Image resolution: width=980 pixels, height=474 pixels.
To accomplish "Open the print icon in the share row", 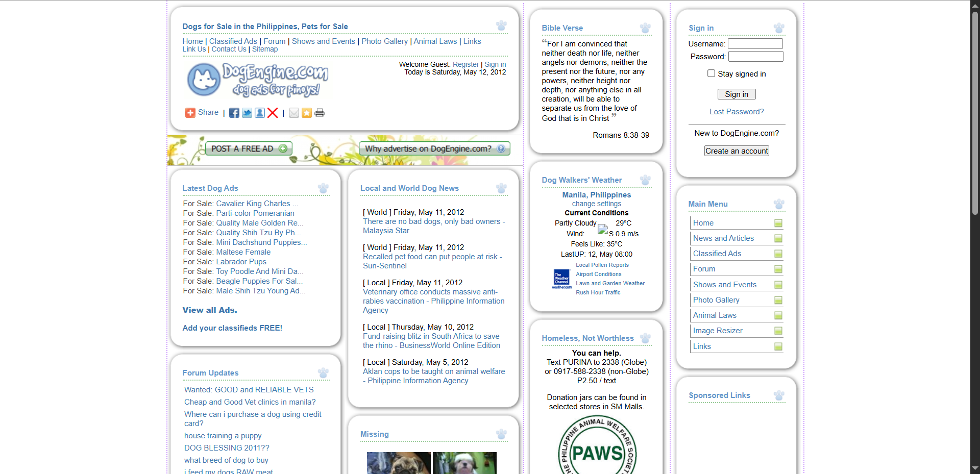I will coord(320,113).
